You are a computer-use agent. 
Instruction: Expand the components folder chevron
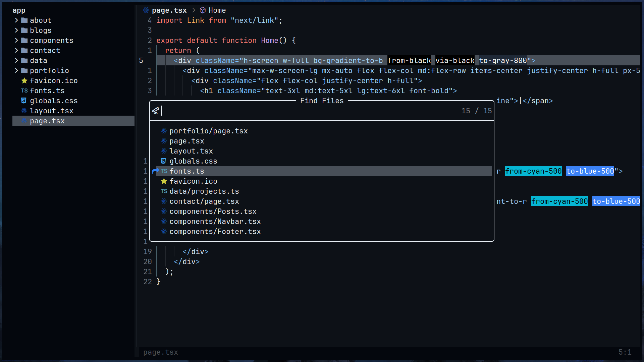tap(16, 40)
